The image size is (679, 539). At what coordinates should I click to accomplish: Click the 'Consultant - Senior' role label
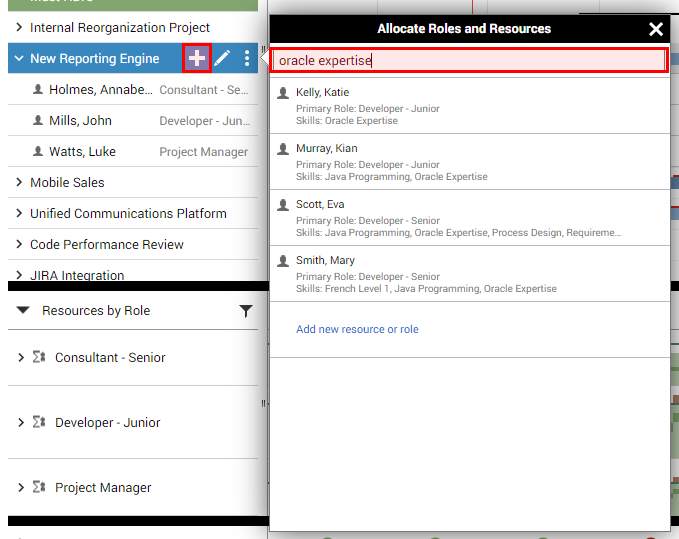pyautogui.click(x=110, y=358)
